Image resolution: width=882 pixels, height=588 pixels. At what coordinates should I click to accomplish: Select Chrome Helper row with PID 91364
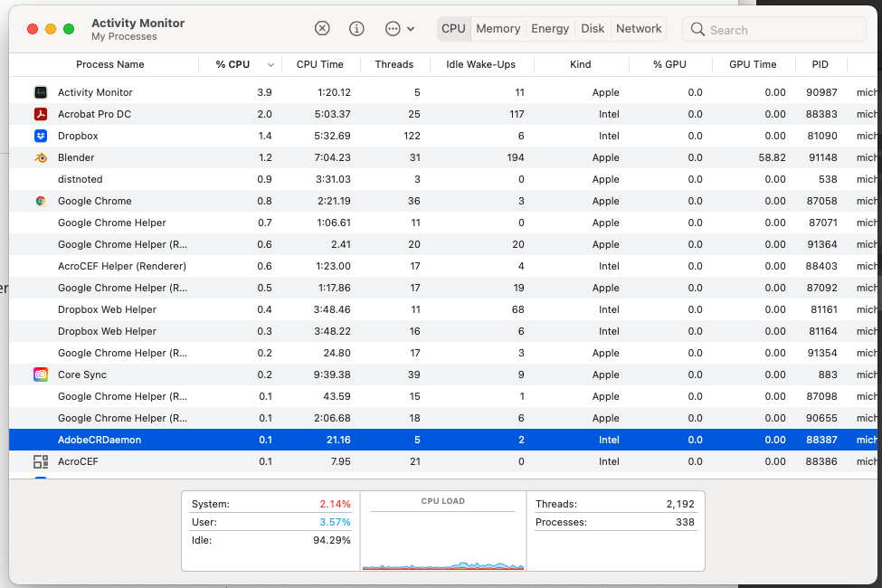(442, 245)
